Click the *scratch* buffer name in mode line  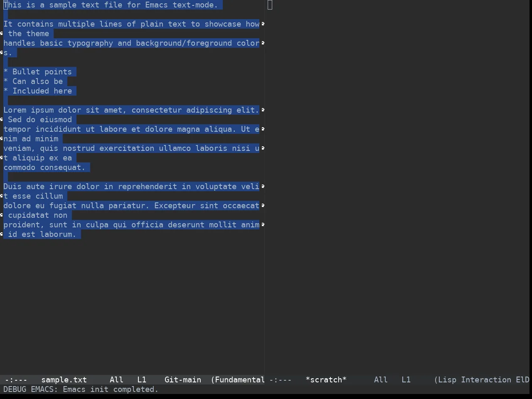(326, 379)
